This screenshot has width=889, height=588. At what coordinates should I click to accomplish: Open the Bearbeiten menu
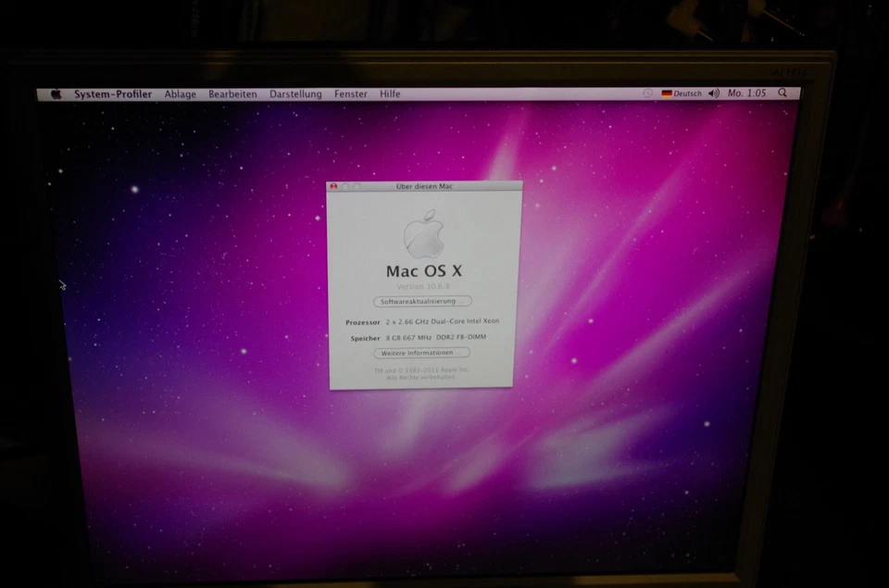point(232,94)
